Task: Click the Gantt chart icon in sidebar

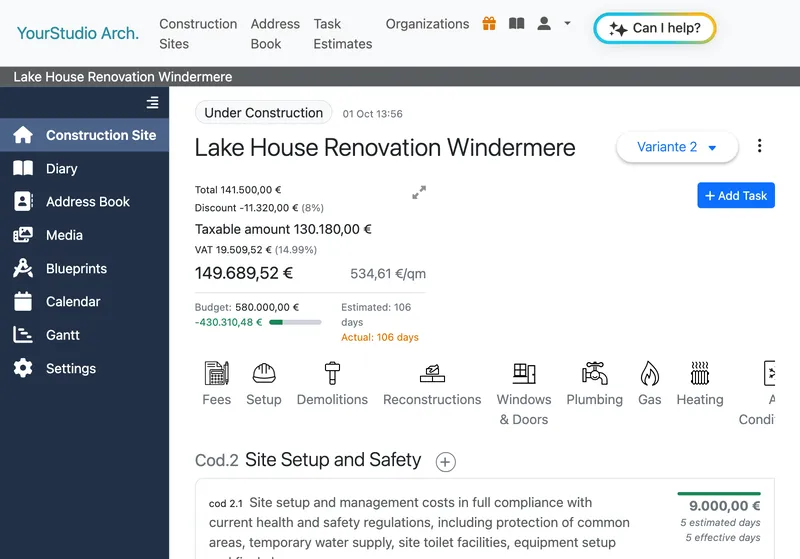Action: pyautogui.click(x=23, y=335)
